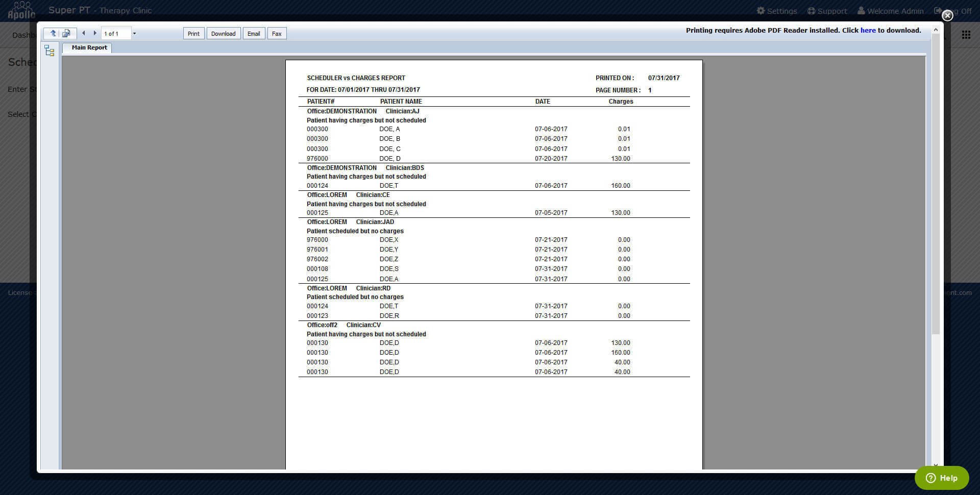Click the Apollo logo

click(x=21, y=10)
